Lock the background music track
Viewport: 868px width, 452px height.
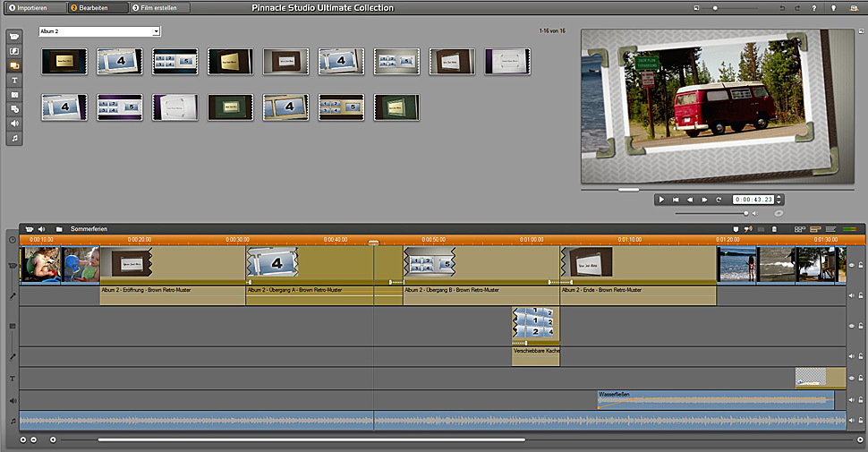pos(861,421)
